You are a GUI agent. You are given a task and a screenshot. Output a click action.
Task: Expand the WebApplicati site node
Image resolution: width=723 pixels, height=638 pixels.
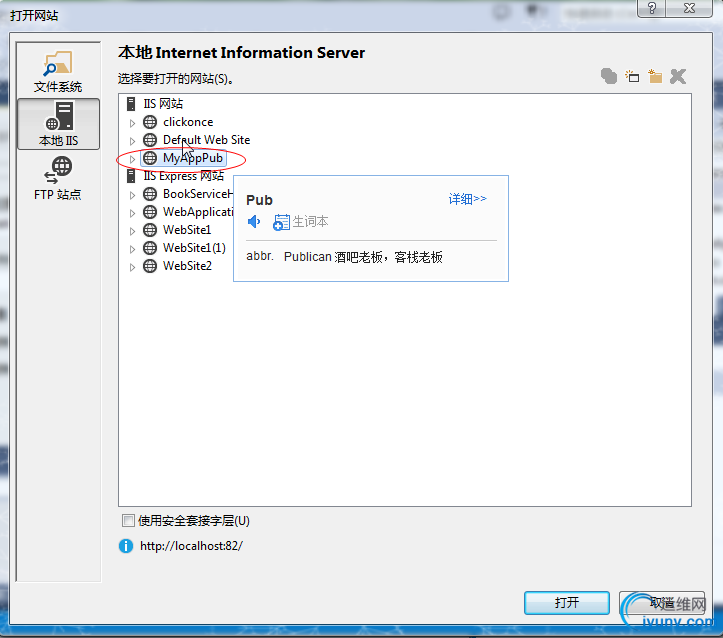pyautogui.click(x=132, y=213)
